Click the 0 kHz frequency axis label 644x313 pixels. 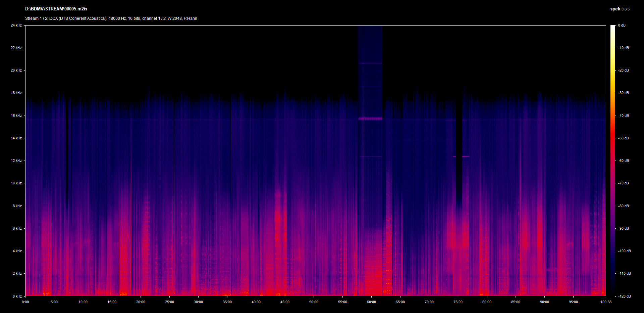(17, 296)
